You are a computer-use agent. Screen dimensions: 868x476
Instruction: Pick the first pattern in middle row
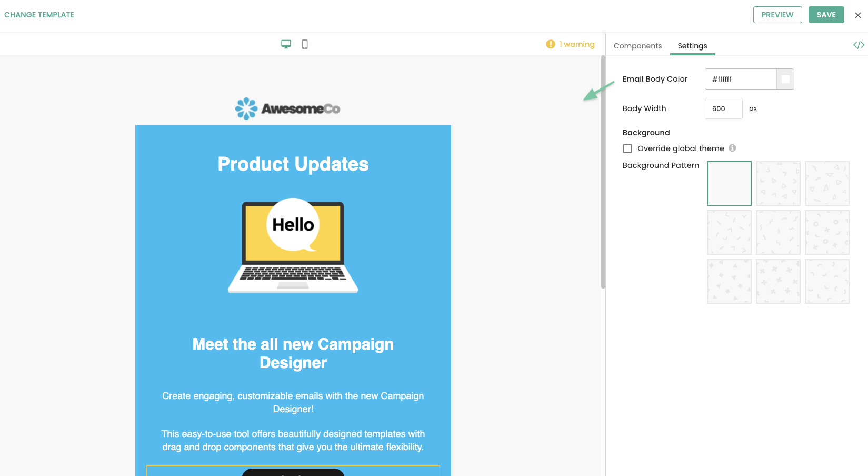tap(729, 232)
